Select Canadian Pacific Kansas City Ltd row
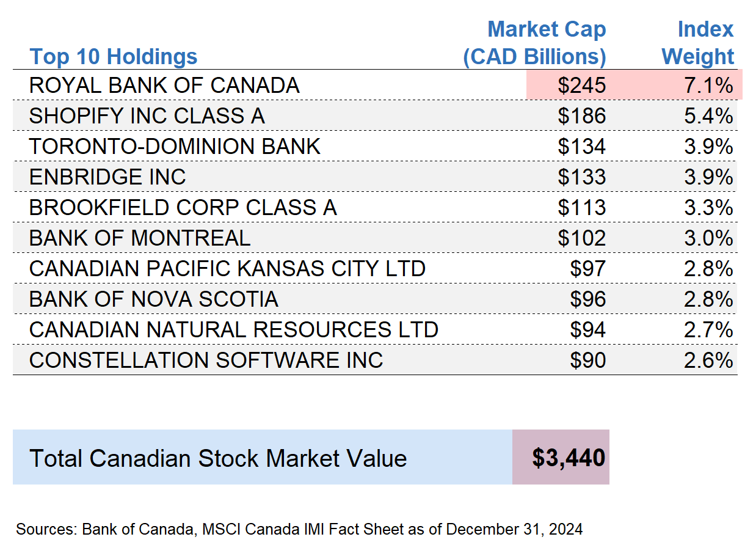 [227, 268]
